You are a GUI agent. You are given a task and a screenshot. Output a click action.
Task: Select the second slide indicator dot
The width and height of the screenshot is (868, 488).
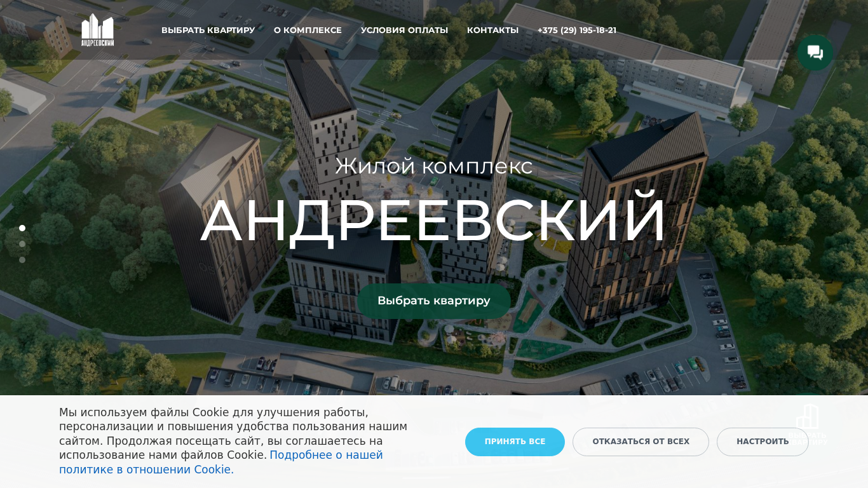click(22, 244)
